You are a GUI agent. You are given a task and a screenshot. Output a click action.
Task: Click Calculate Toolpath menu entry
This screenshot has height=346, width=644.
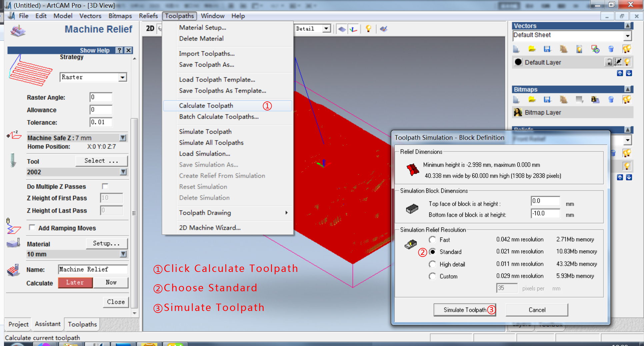click(228, 105)
